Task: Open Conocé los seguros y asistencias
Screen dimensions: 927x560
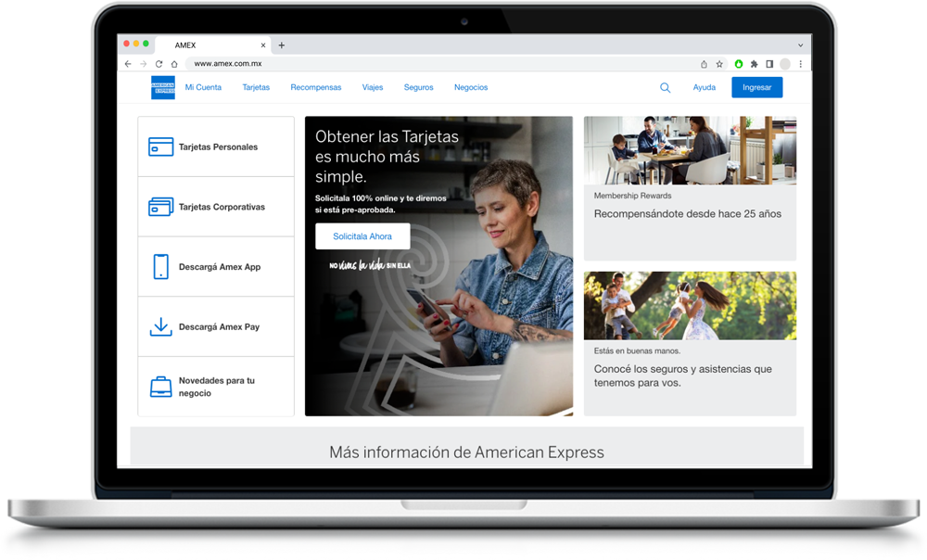Action: pos(683,376)
